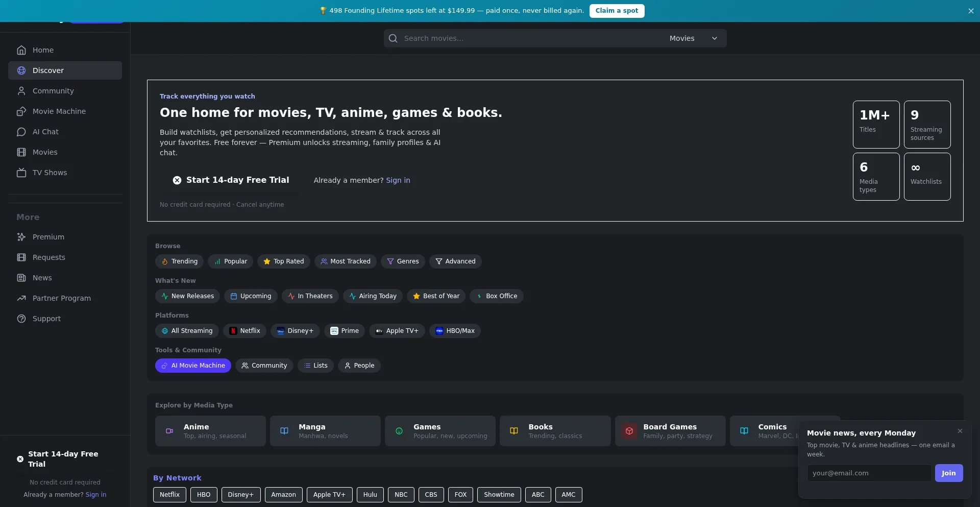This screenshot has height=507, width=980.
Task: Open the Advanced filter chip
Action: click(455, 261)
